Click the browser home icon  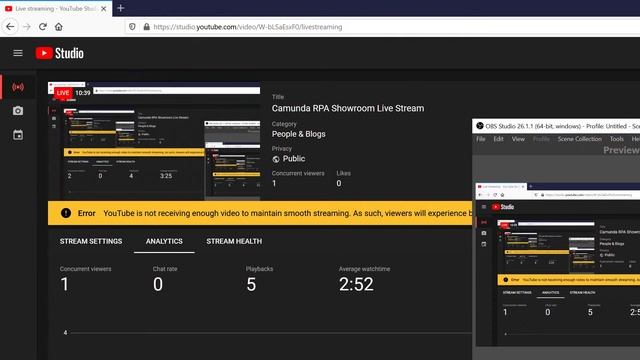[x=59, y=27]
